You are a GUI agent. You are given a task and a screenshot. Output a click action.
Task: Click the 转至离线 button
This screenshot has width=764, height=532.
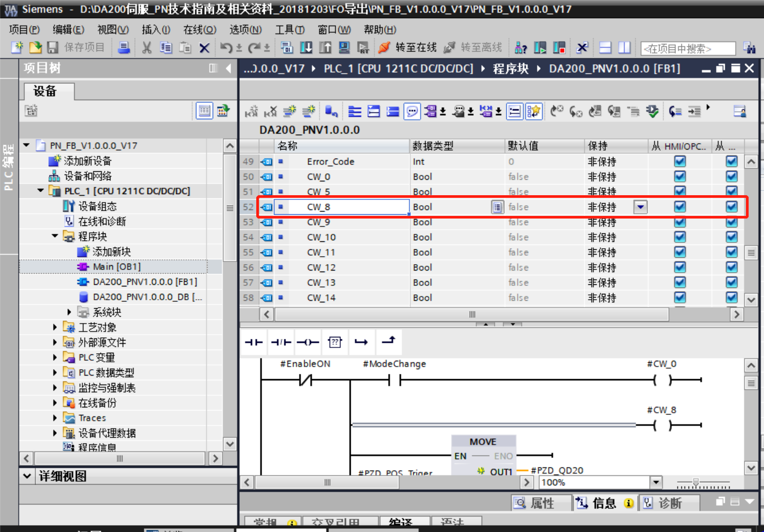(x=473, y=48)
